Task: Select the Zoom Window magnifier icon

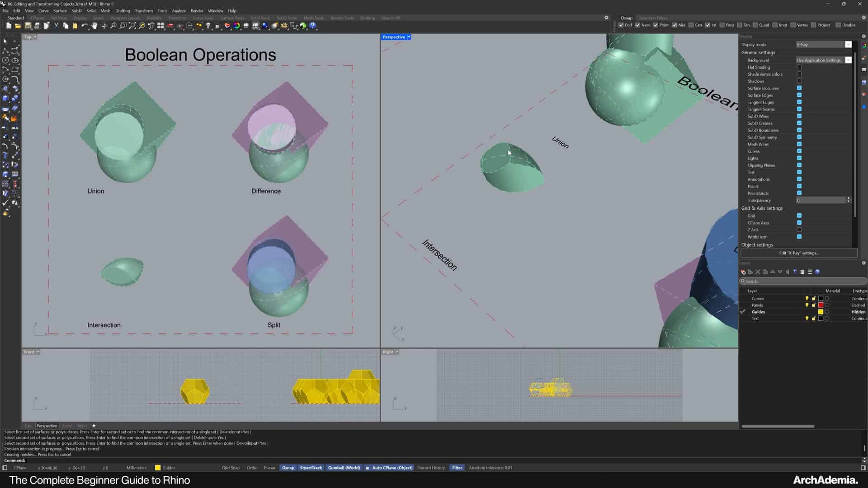Action: (123, 26)
